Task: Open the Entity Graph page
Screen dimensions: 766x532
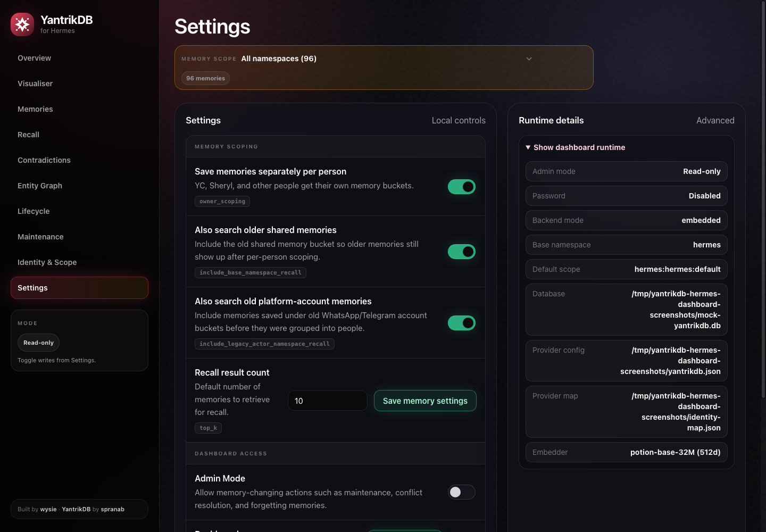Action: pos(79,186)
